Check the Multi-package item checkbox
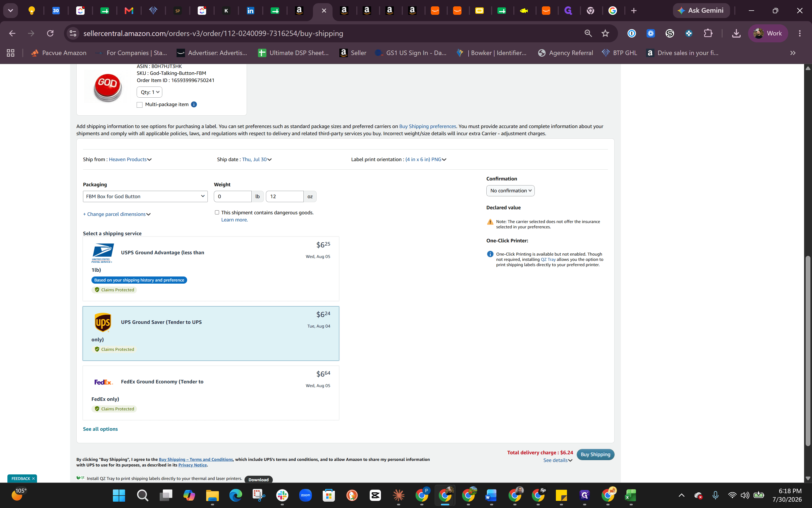This screenshot has width=812, height=508. pos(140,105)
